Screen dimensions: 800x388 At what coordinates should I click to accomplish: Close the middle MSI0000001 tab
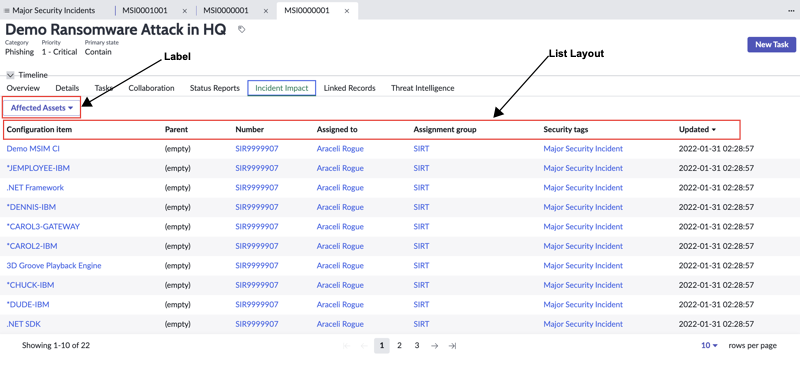pos(266,11)
